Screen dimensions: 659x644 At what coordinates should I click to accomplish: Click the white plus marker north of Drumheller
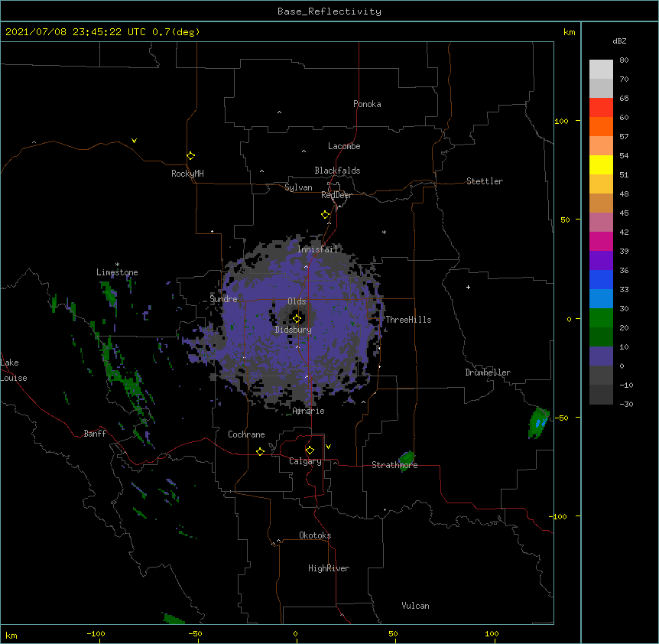point(468,287)
